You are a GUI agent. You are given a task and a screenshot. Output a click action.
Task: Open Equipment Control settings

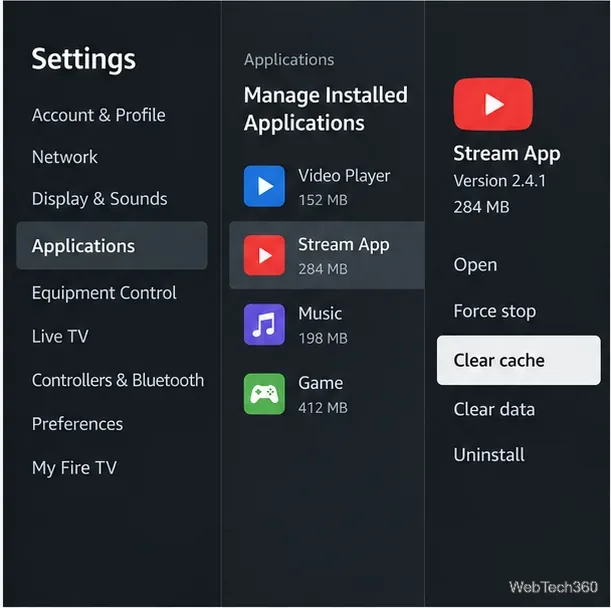[104, 293]
